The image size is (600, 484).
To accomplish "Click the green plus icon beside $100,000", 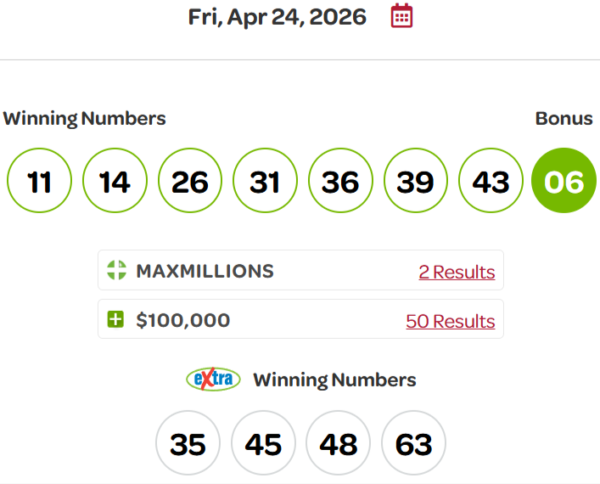I will [116, 321].
